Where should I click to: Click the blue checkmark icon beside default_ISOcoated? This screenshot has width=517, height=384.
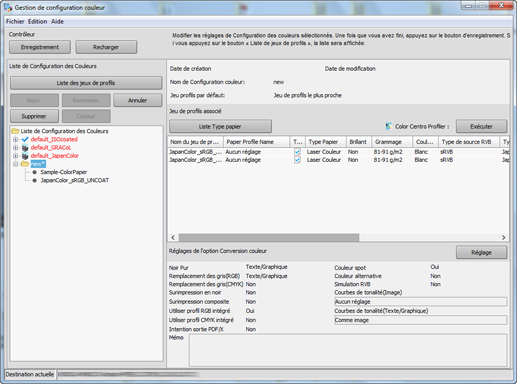click(25, 139)
